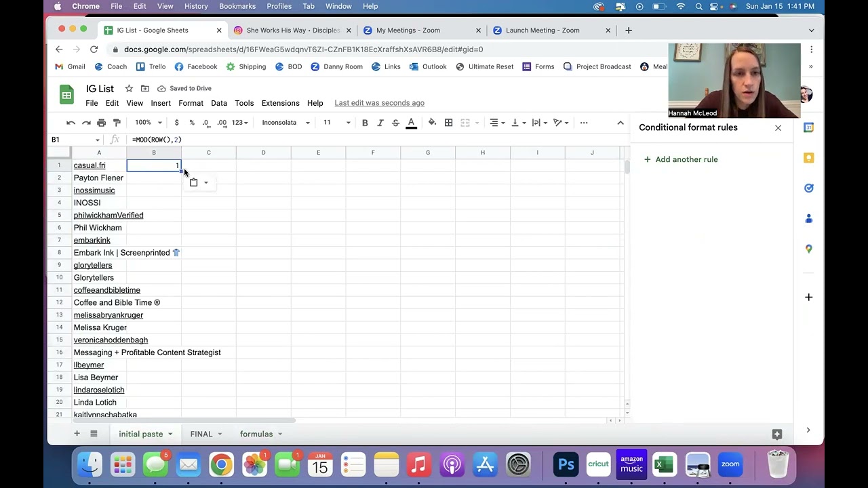Open the Name box dropdown arrow
This screenshot has height=488, width=868.
(98, 140)
